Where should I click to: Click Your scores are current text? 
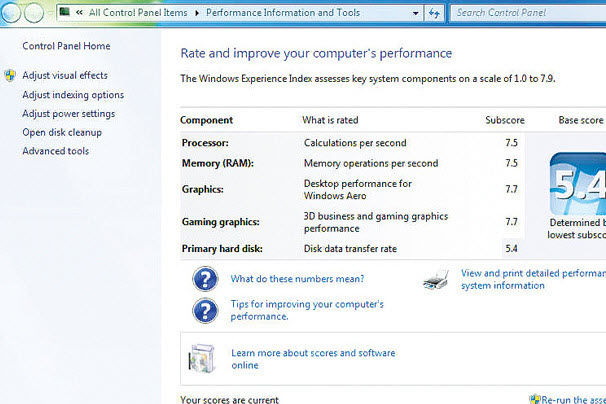click(230, 399)
